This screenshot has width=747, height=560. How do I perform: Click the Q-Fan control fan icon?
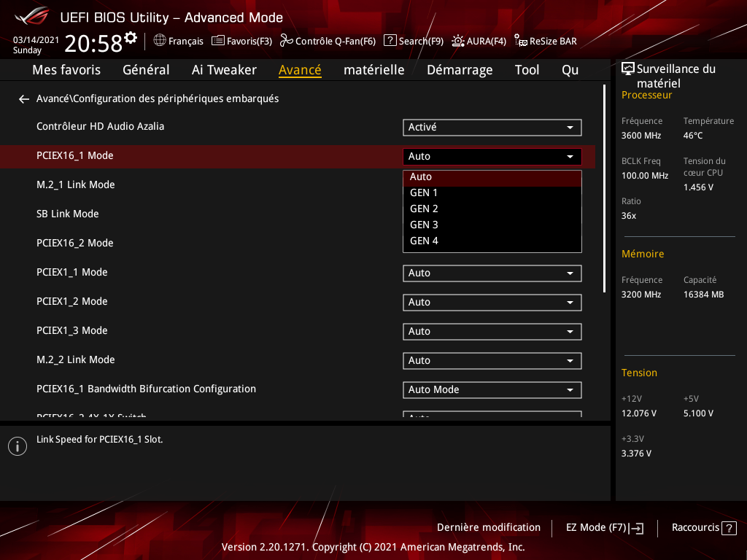(286, 41)
